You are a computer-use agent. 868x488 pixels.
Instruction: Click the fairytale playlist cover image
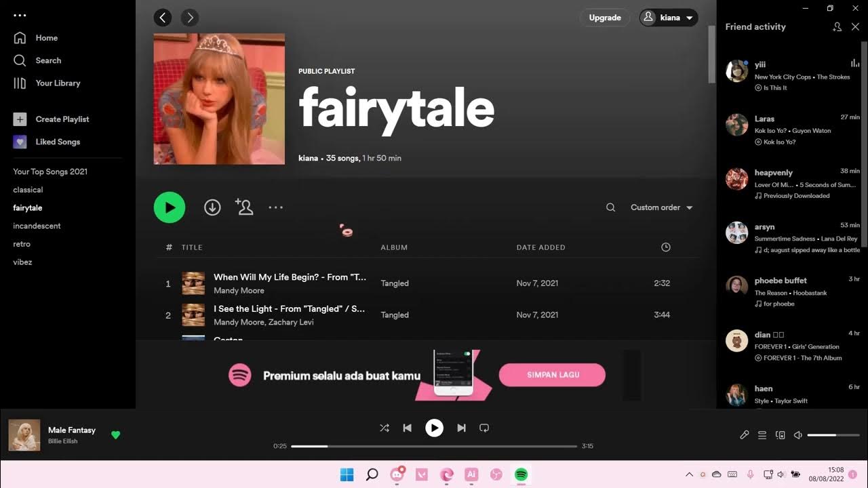(219, 99)
